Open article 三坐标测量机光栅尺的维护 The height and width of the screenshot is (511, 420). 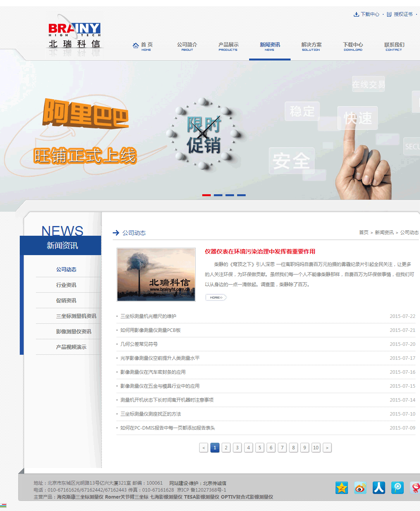coord(148,316)
